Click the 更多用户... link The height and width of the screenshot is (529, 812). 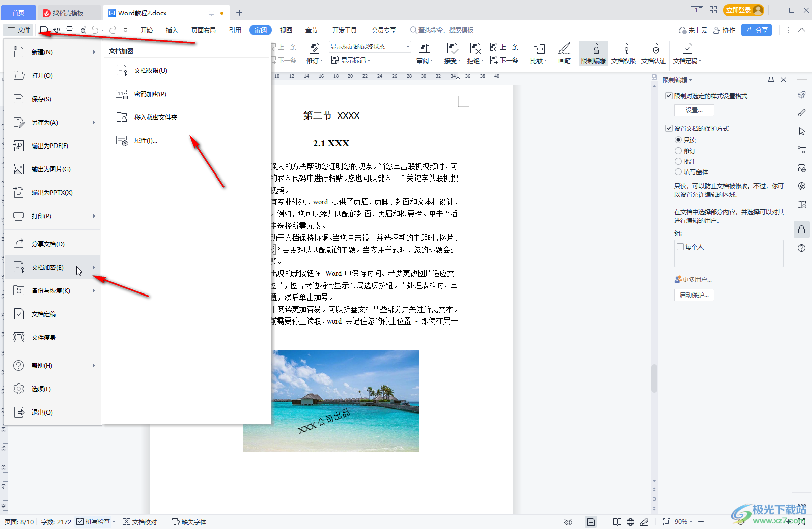[x=693, y=279]
